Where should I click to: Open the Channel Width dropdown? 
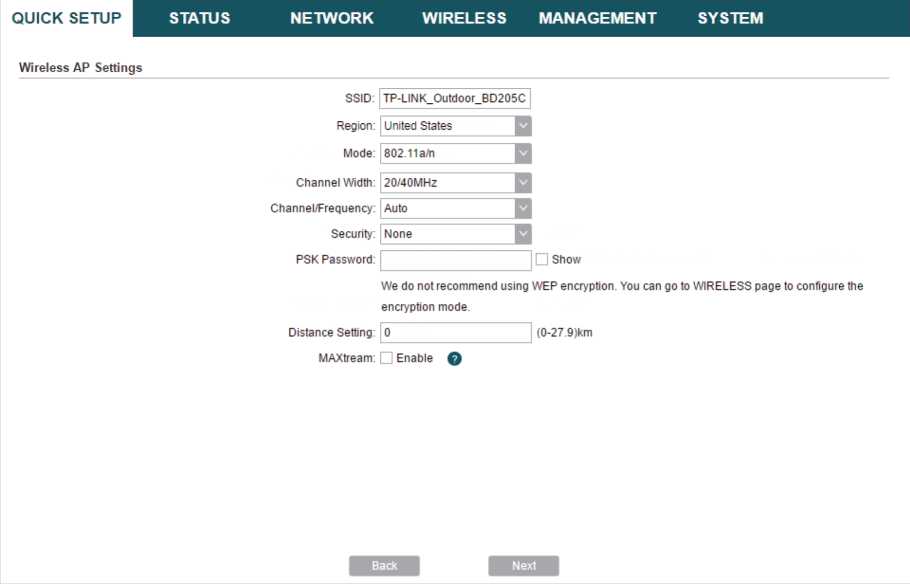pos(455,183)
